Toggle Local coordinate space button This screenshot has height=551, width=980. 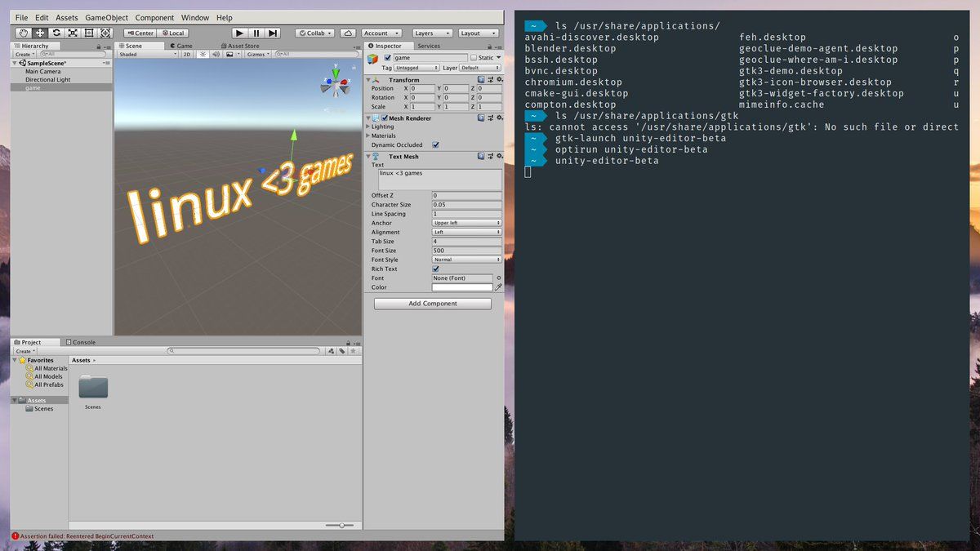point(174,33)
